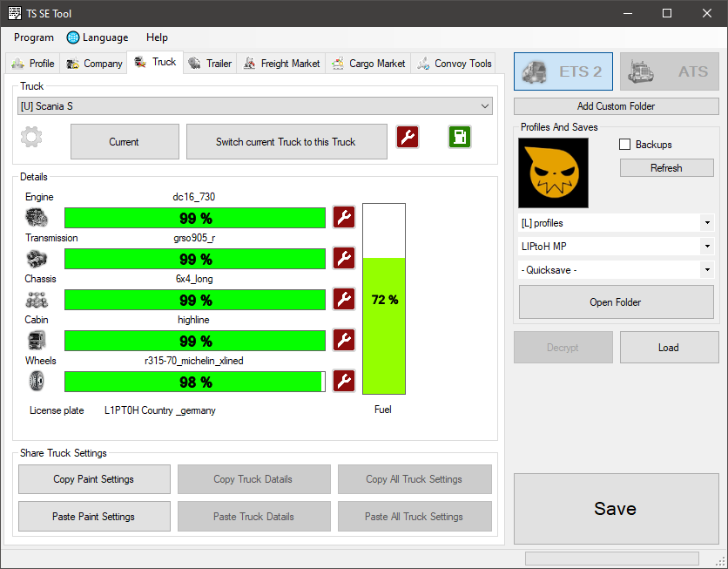Expand the Scania S truck dropdown
Image resolution: width=728 pixels, height=569 pixels.
coord(255,106)
